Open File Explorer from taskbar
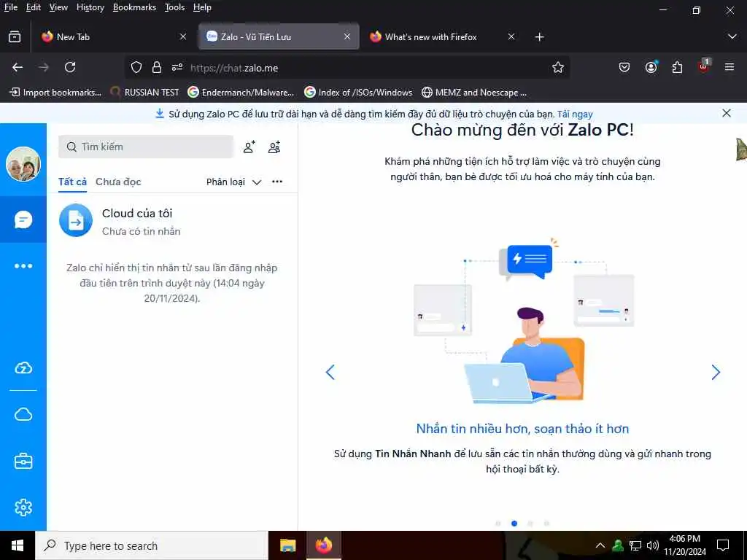This screenshot has height=560, width=747. pos(287,545)
